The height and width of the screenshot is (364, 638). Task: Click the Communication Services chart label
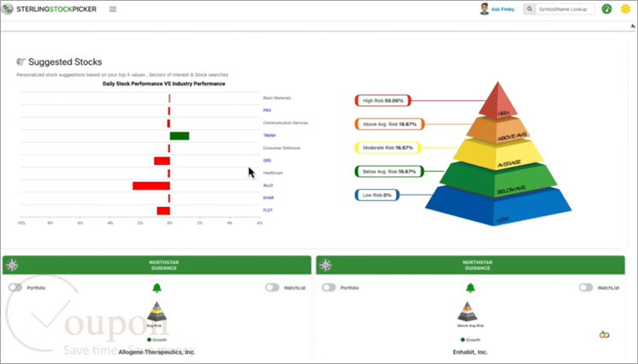tap(286, 123)
